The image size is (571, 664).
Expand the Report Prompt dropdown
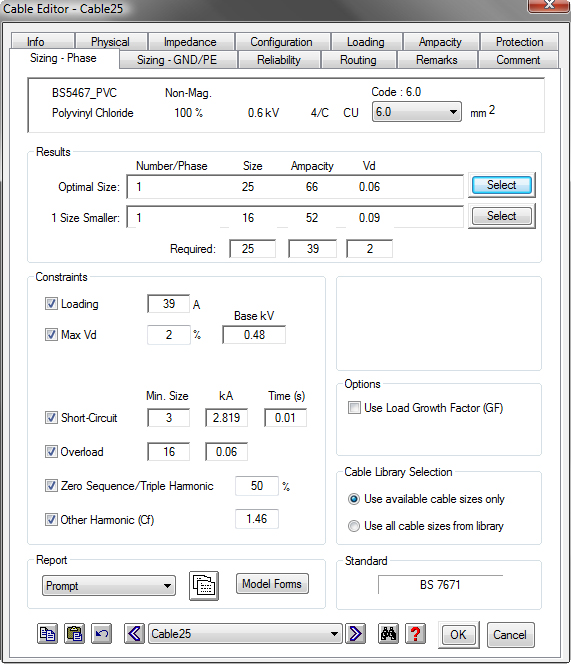[x=109, y=586]
